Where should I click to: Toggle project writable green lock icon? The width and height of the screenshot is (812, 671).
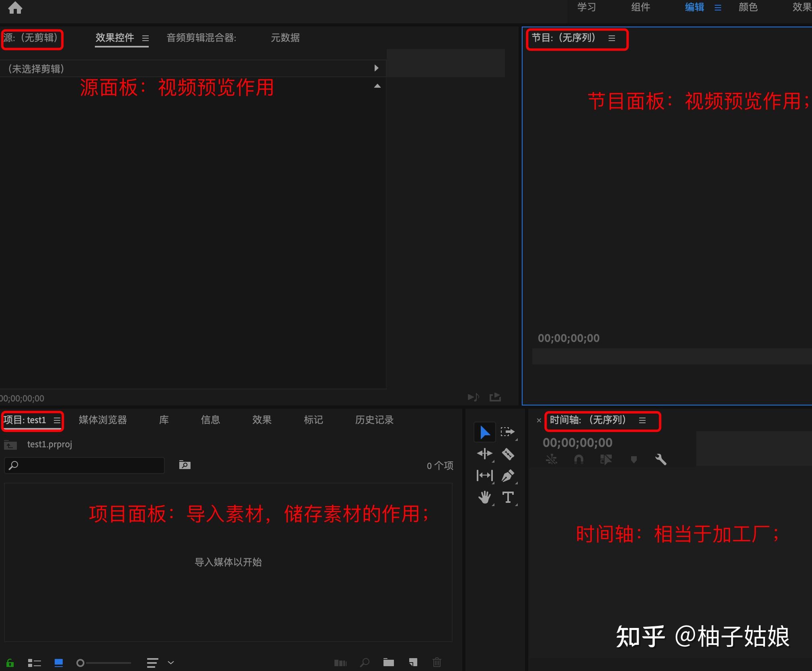click(10, 663)
